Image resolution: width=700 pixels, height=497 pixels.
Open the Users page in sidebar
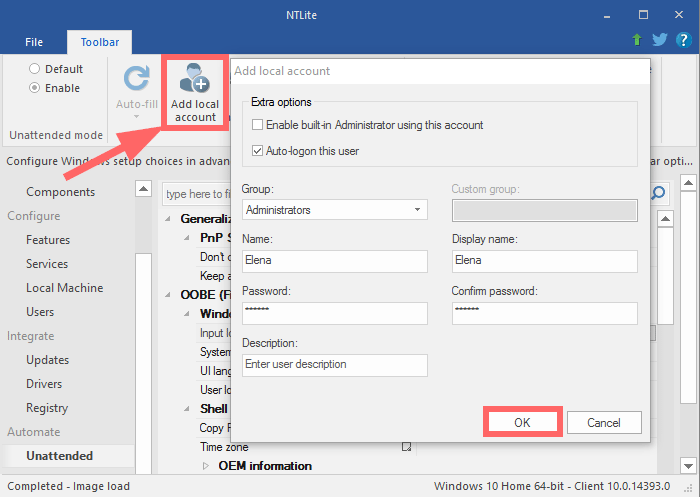pos(40,312)
